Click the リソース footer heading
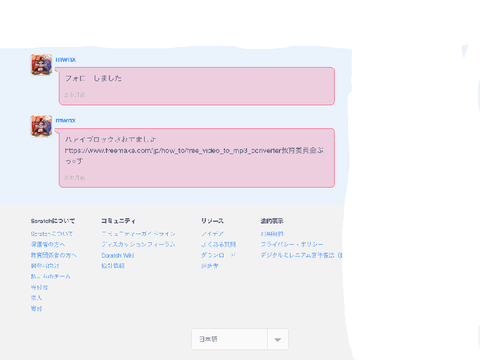This screenshot has height=360, width=480. [x=212, y=221]
